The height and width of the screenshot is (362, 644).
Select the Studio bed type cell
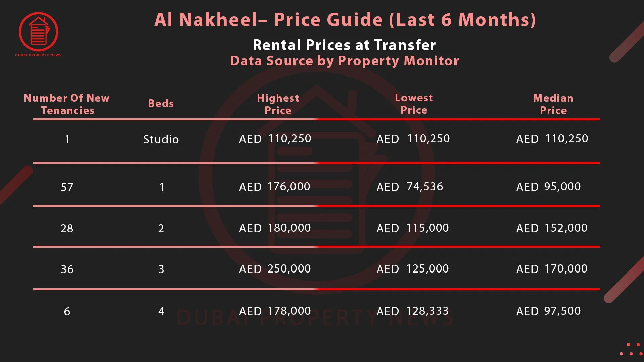click(x=161, y=139)
